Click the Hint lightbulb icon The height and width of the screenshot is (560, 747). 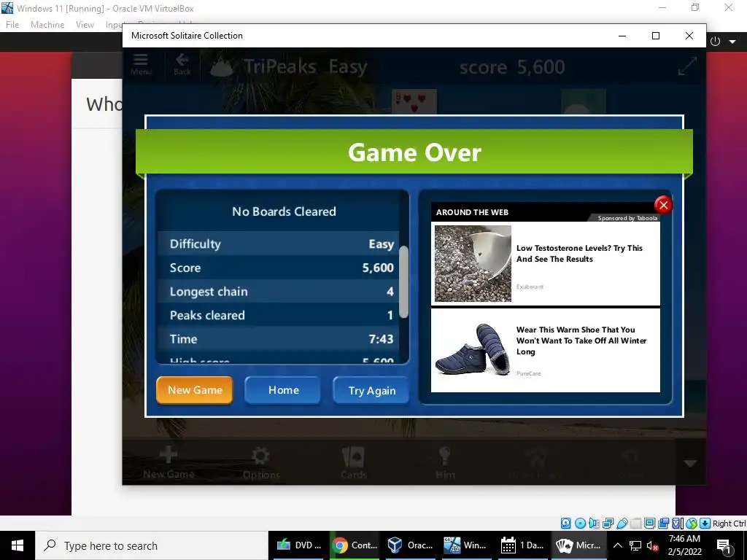(x=445, y=463)
